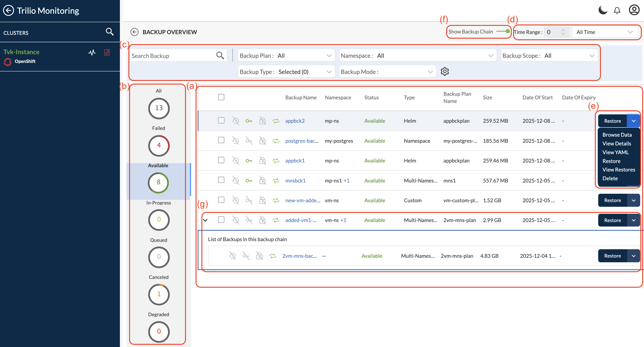
Task: Choose Browse Data from the action menu
Action: 617,135
